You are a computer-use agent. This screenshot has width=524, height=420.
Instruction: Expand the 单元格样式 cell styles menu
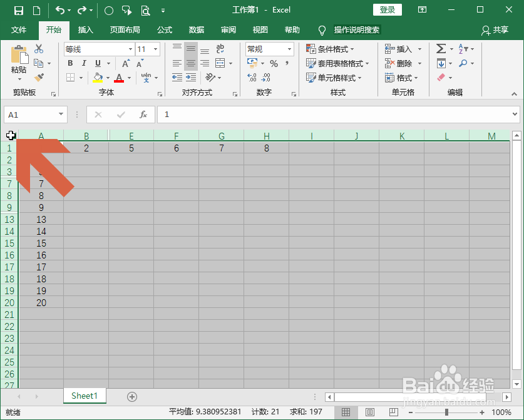tap(334, 78)
